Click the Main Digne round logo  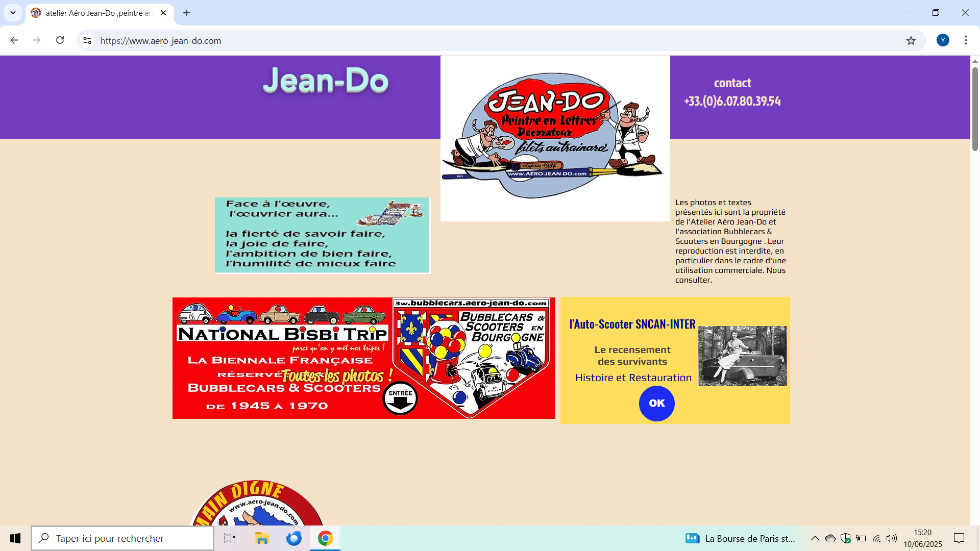256,503
